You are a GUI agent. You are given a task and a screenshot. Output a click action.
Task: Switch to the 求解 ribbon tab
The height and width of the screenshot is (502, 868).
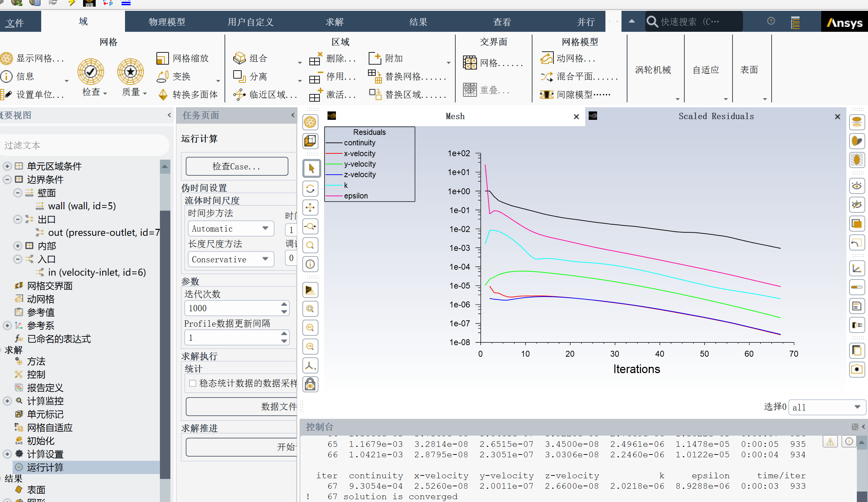tap(334, 22)
